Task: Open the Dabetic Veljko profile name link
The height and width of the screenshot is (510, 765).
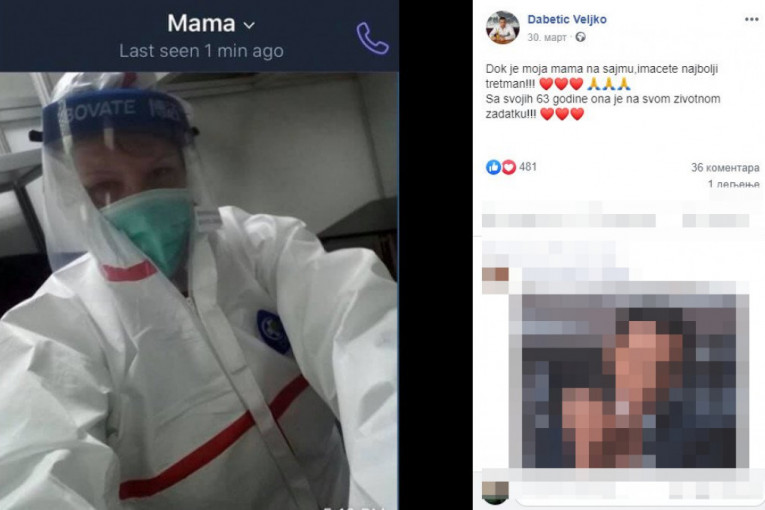Action: [x=567, y=20]
